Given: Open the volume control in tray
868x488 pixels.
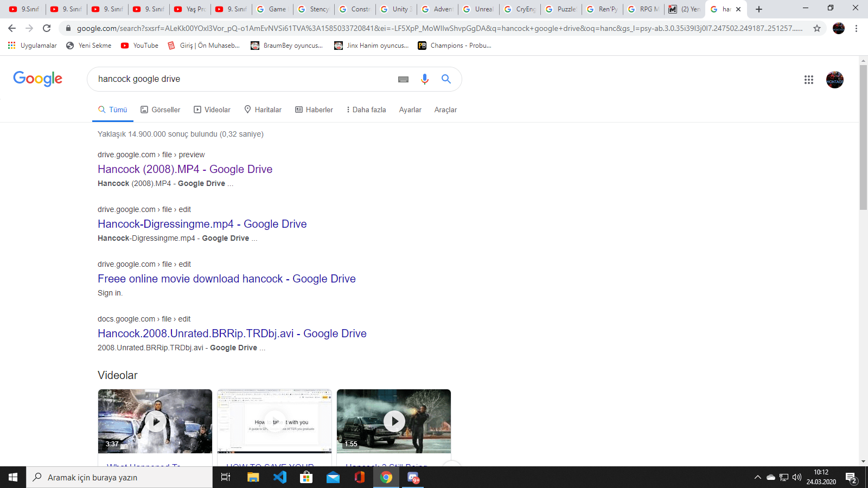Looking at the screenshot, I should click(797, 477).
